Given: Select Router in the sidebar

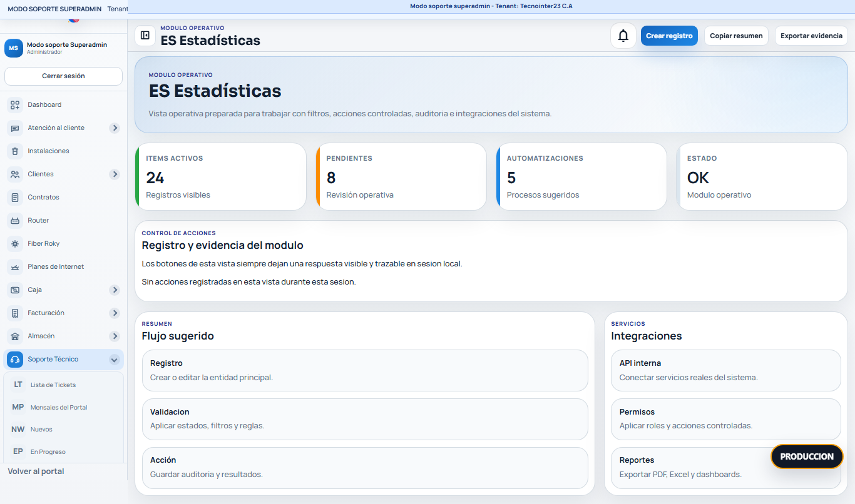Looking at the screenshot, I should tap(63, 221).
